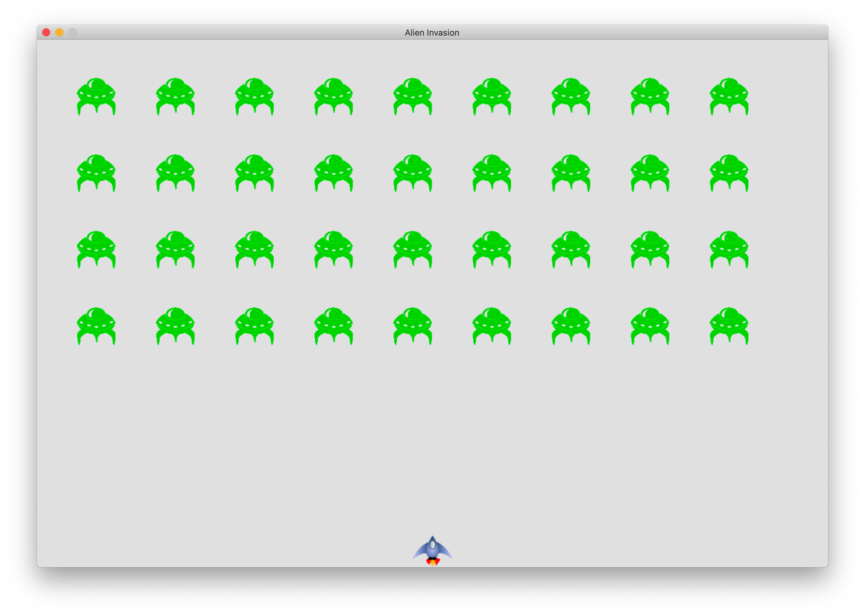
Task: Click the last alien in the third row
Action: pyautogui.click(x=729, y=249)
